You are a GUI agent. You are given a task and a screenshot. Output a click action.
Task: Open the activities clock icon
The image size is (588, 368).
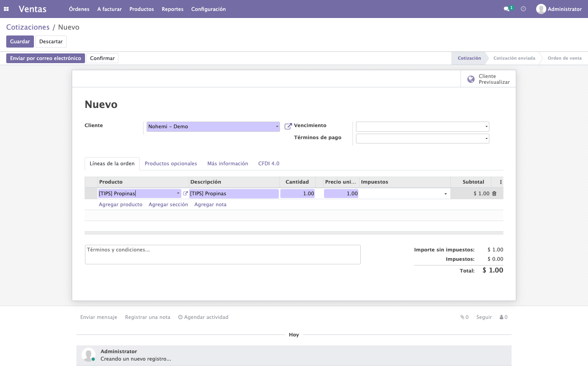pyautogui.click(x=523, y=9)
